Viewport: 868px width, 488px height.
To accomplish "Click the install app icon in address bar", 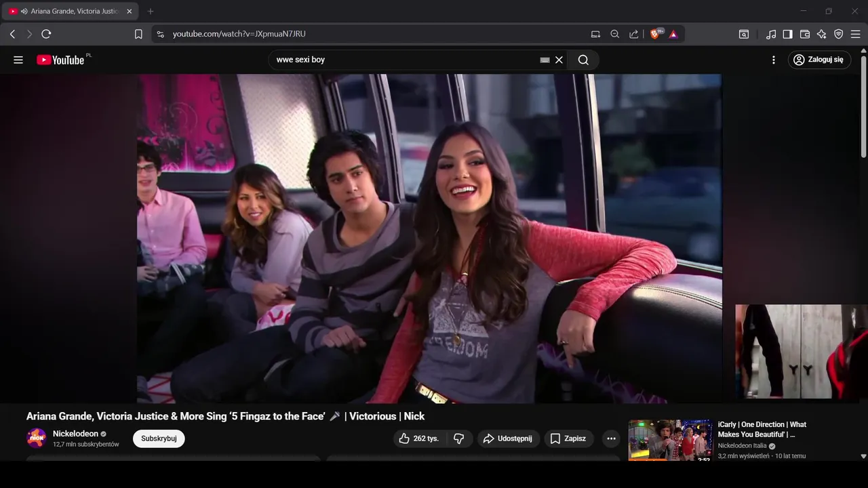I will coord(595,34).
